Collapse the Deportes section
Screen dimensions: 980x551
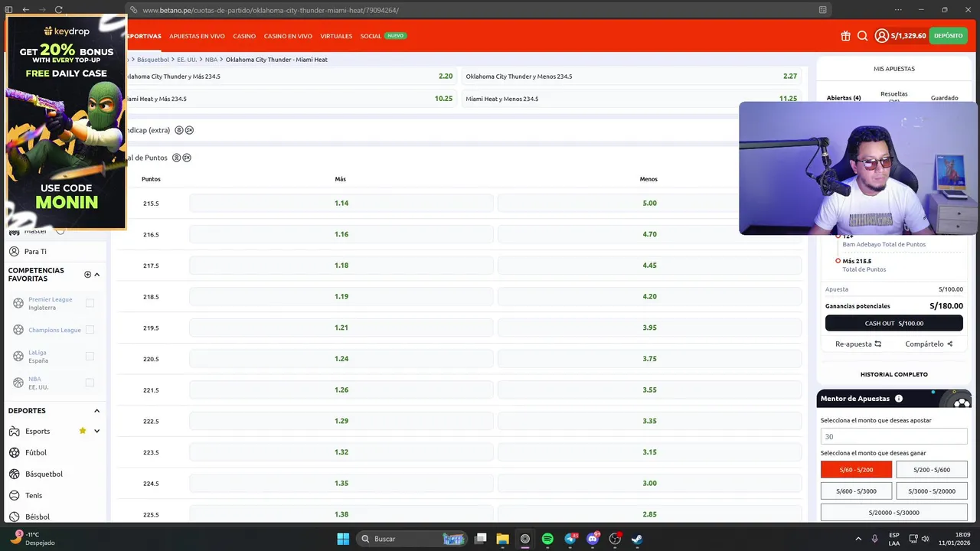tap(96, 411)
